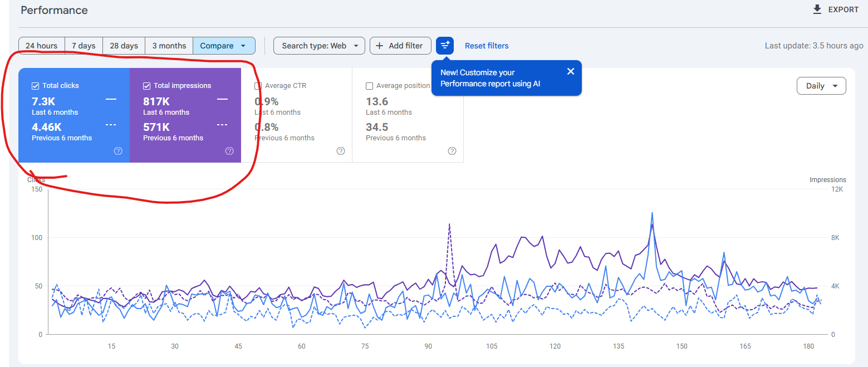Click the 150 clicks axis value
Screen dimensions: 868x367
click(x=37, y=189)
